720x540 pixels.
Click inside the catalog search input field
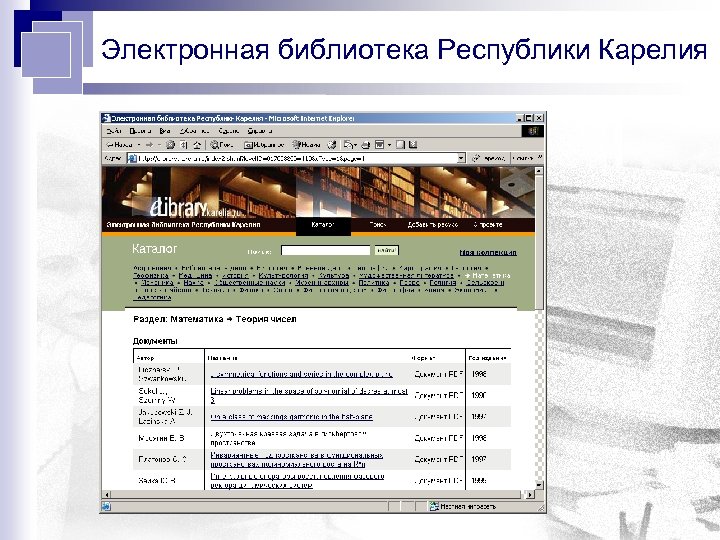(x=326, y=250)
